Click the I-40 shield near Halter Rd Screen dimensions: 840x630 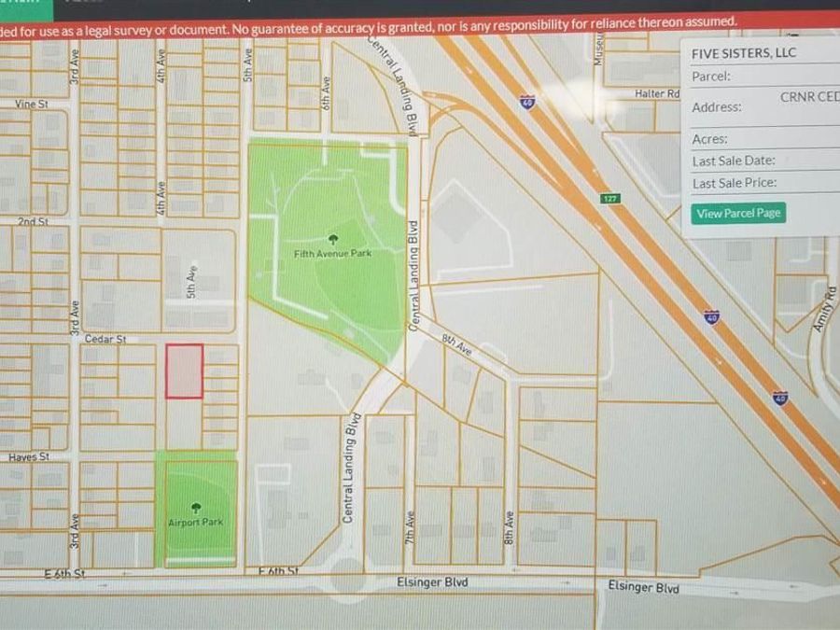coord(527,102)
